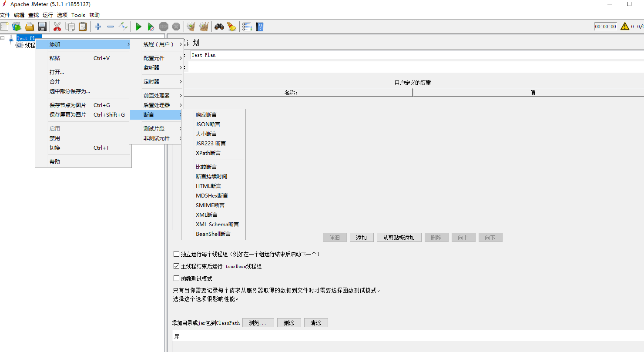Choose 禁用 from the context menu
Image resolution: width=644 pixels, height=352 pixels.
(83, 138)
